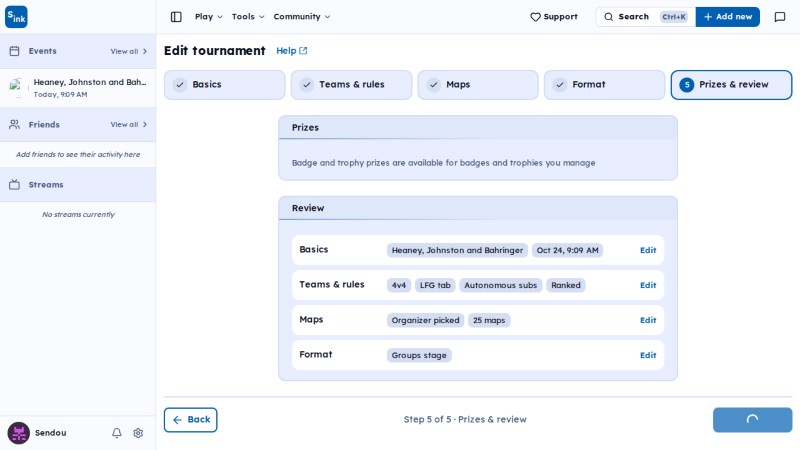The width and height of the screenshot is (800, 450).
Task: Click the Back button
Action: point(190,419)
